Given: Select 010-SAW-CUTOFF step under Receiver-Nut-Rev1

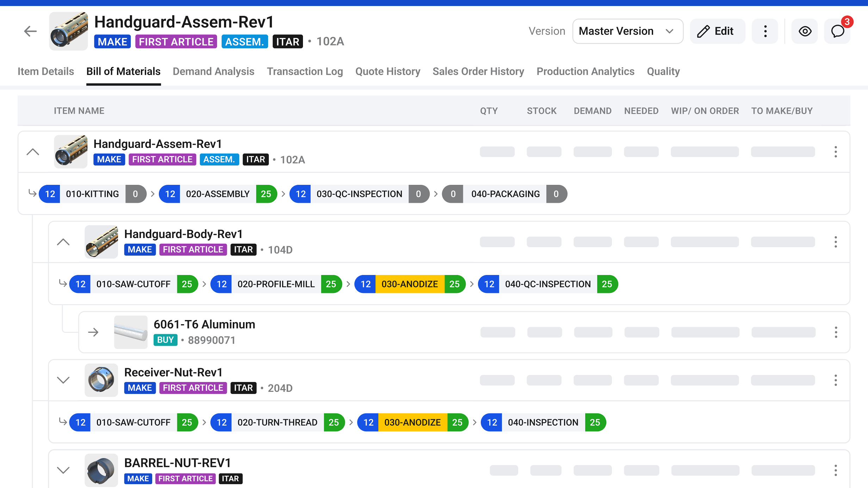Looking at the screenshot, I should pyautogui.click(x=134, y=423).
